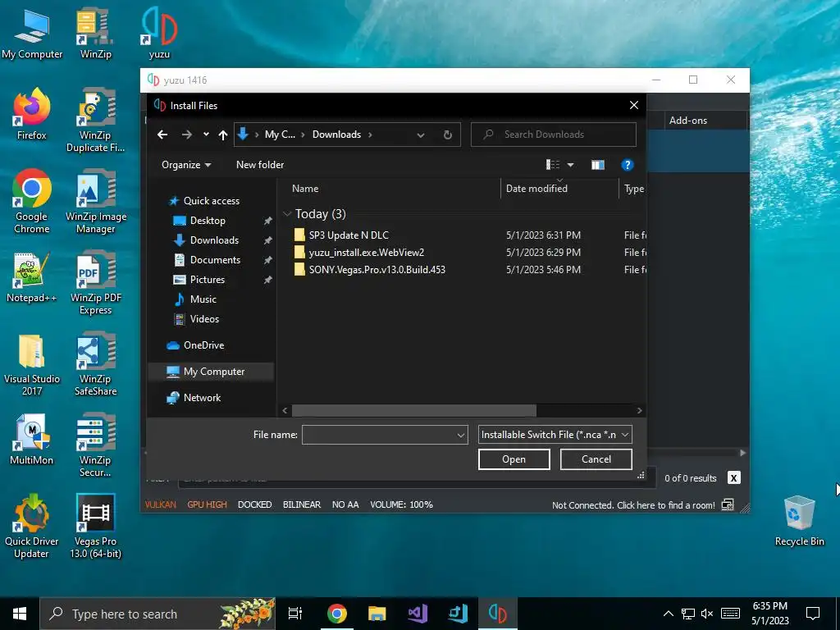Click Not Connected find a room link
The height and width of the screenshot is (630, 840).
(x=633, y=505)
